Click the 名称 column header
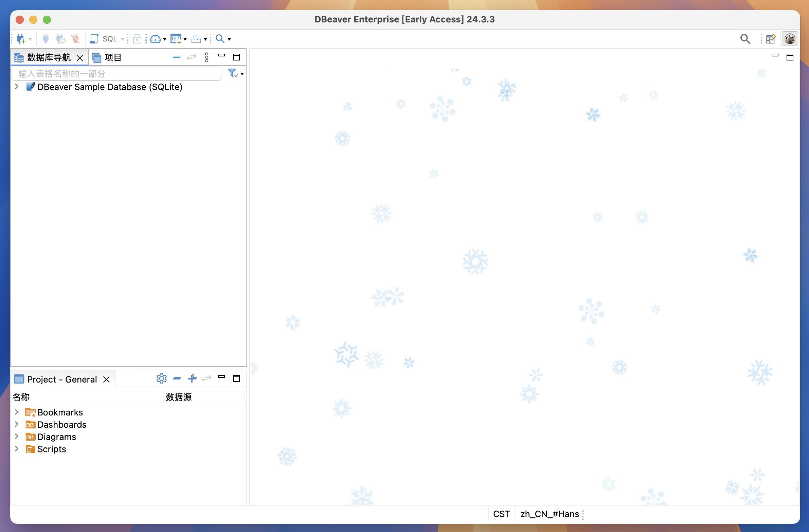Viewport: 809px width, 532px height. click(88, 397)
